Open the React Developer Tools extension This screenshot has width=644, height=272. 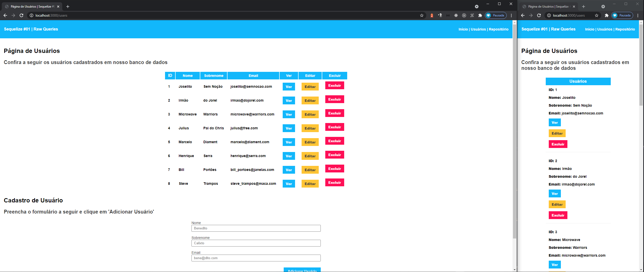[456, 15]
